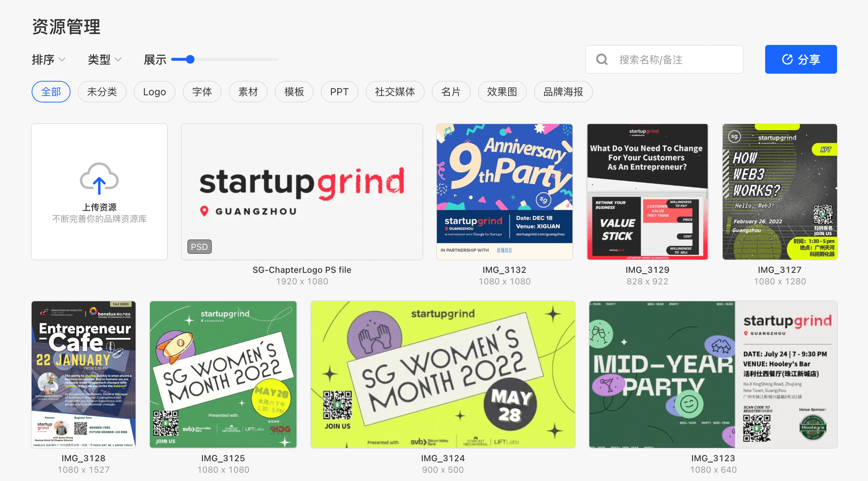The width and height of the screenshot is (868, 481).
Task: Click the PSD badge on the logo file
Action: point(199,247)
